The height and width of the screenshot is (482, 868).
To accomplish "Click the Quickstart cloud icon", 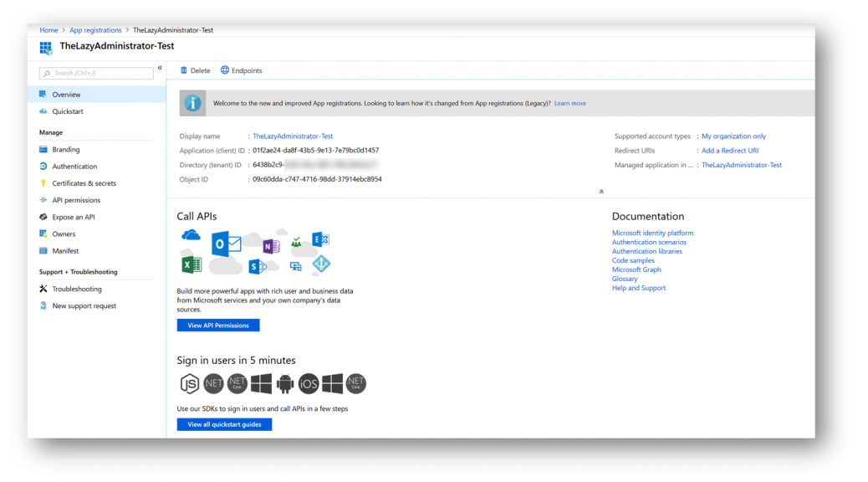I will tap(43, 111).
